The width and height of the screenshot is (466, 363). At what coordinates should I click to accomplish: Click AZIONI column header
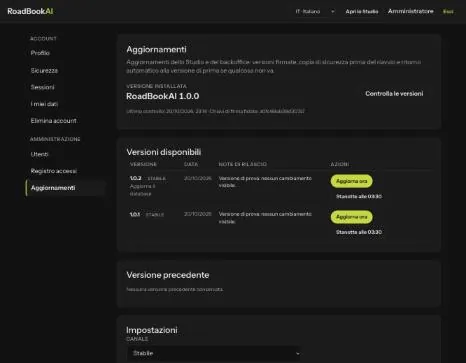pyautogui.click(x=340, y=164)
